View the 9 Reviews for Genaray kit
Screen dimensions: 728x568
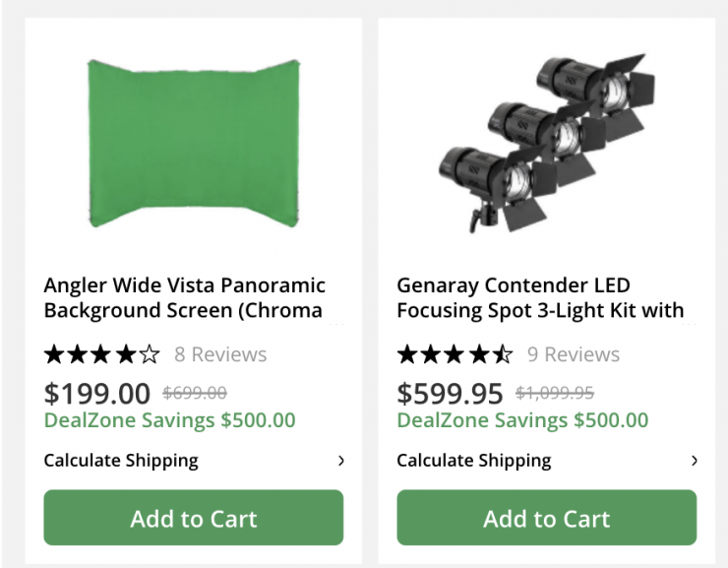[574, 354]
